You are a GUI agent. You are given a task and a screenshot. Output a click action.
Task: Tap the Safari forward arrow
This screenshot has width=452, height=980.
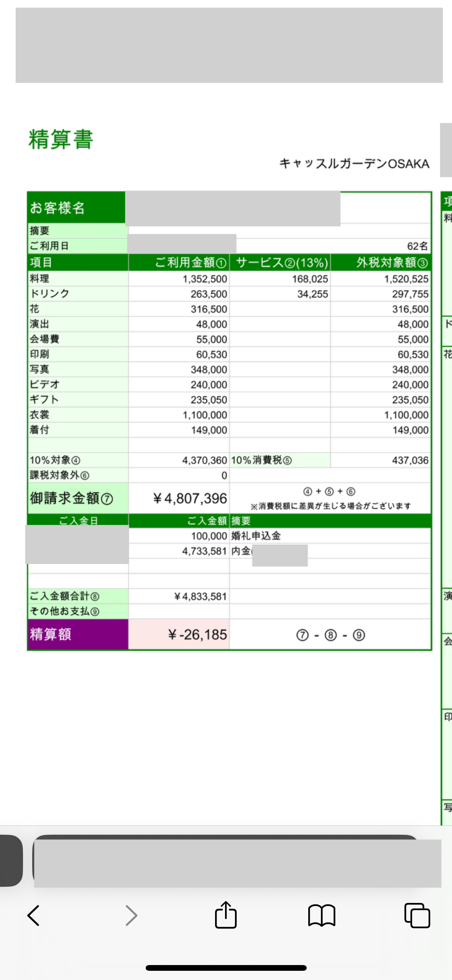point(131,916)
